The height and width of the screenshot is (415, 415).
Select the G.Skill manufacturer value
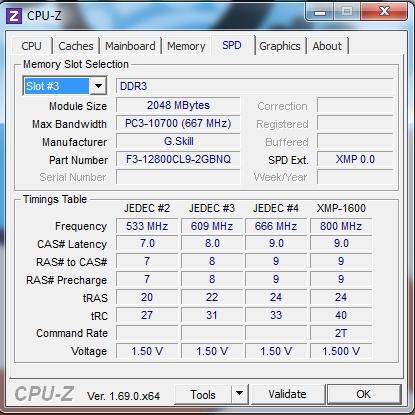[x=178, y=141]
